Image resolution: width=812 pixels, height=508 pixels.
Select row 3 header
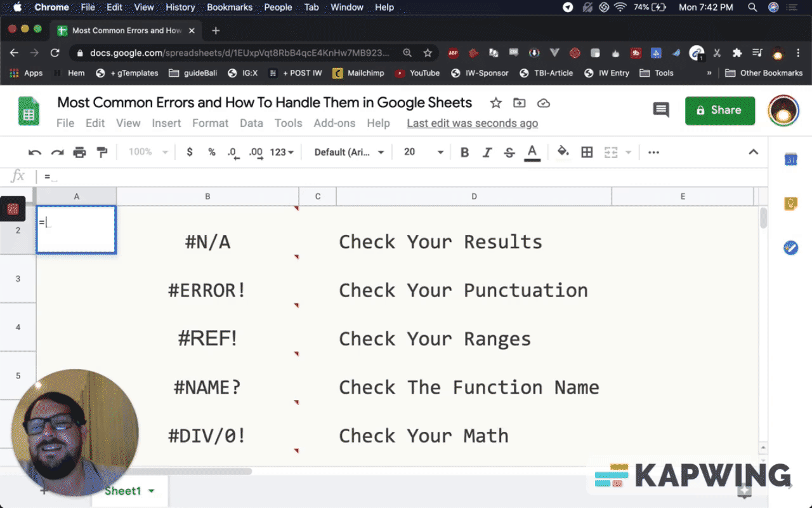coord(18,279)
